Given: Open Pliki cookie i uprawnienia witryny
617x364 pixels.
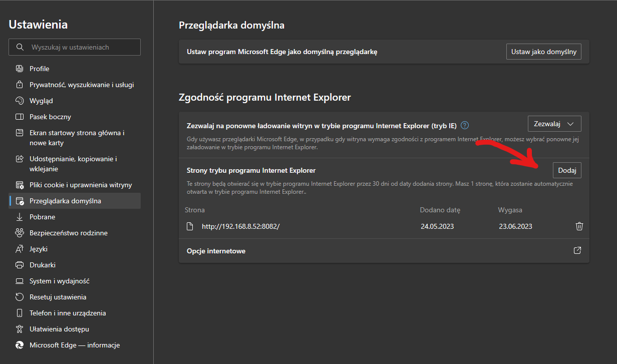Looking at the screenshot, I should (80, 185).
